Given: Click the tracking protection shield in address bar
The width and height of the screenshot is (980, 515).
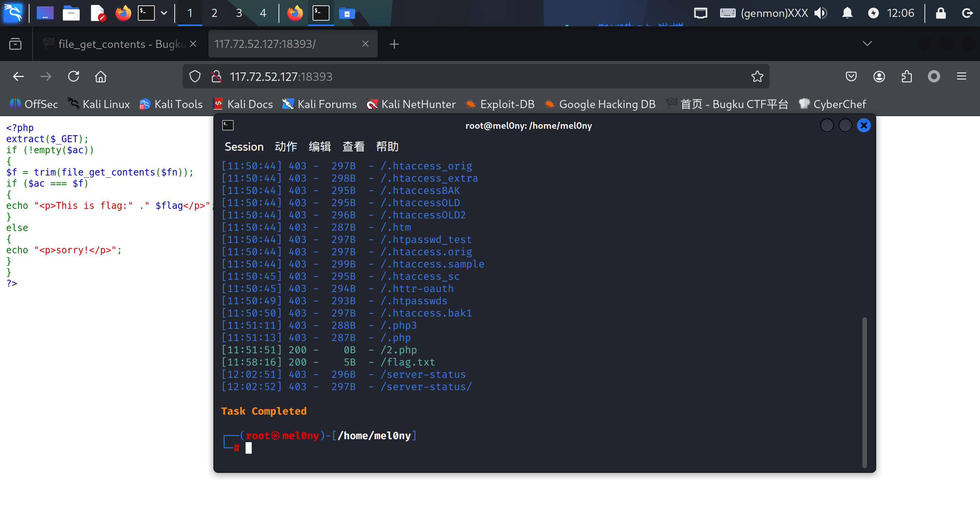Looking at the screenshot, I should [x=195, y=76].
